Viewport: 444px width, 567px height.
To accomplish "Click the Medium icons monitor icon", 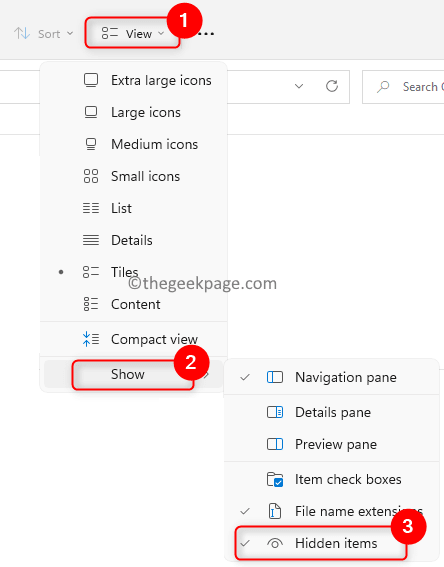I will tap(91, 144).
